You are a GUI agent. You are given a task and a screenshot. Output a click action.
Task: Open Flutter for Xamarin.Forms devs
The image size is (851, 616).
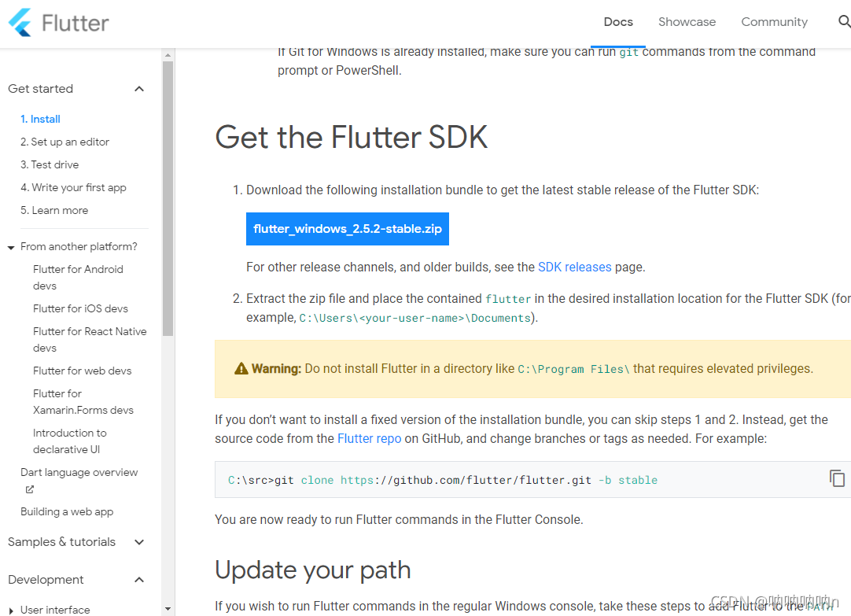pyautogui.click(x=83, y=402)
